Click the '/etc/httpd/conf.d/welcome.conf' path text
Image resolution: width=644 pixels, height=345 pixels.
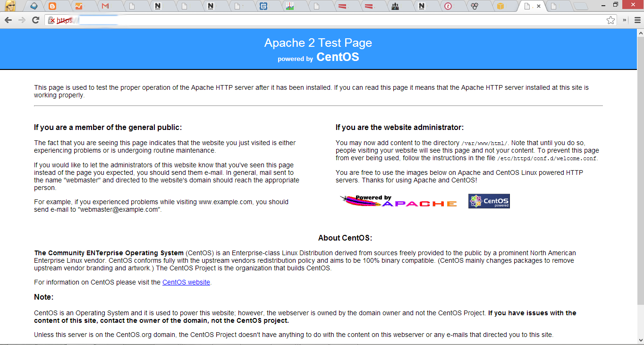tap(547, 158)
